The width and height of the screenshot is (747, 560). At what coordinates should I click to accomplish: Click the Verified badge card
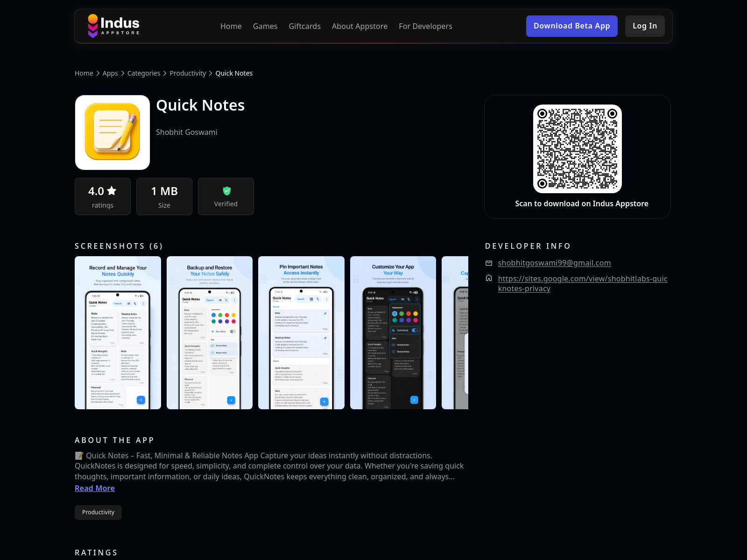click(x=226, y=196)
